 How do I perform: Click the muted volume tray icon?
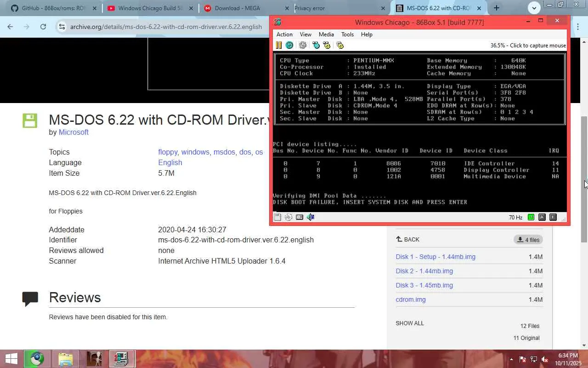(544, 359)
